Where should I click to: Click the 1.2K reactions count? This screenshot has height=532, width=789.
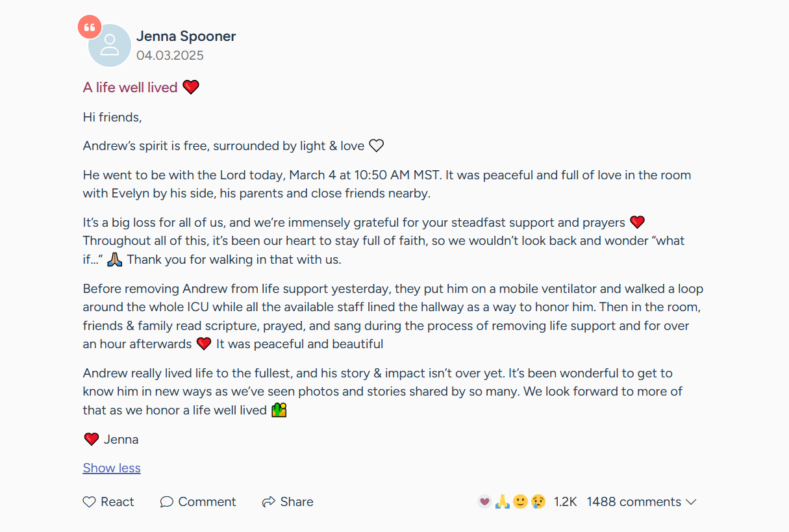pyautogui.click(x=565, y=501)
